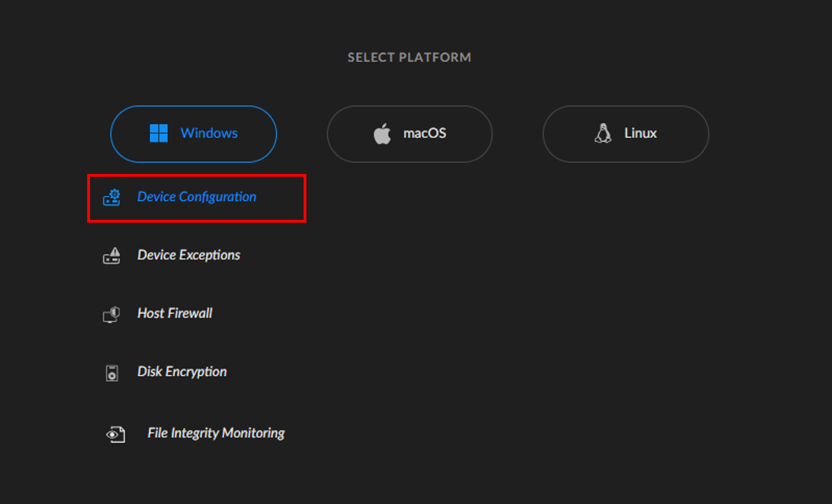Click the Disk Encryption drive icon
This screenshot has width=832, height=504.
tap(112, 373)
